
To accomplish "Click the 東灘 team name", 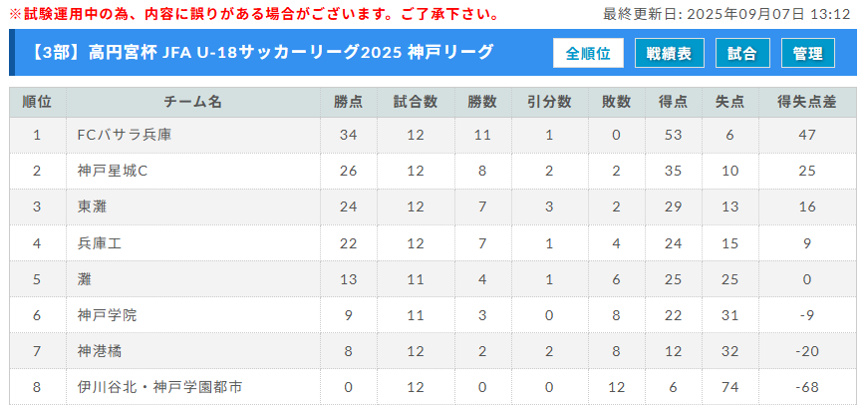I will 93,206.
